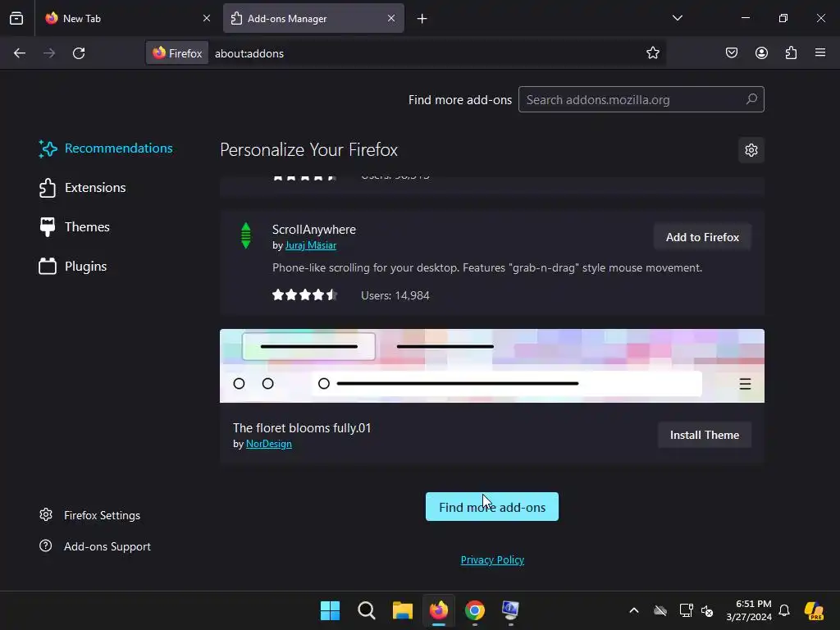Image resolution: width=840 pixels, height=630 pixels.
Task: Open the network display tray icon
Action: tap(686, 610)
